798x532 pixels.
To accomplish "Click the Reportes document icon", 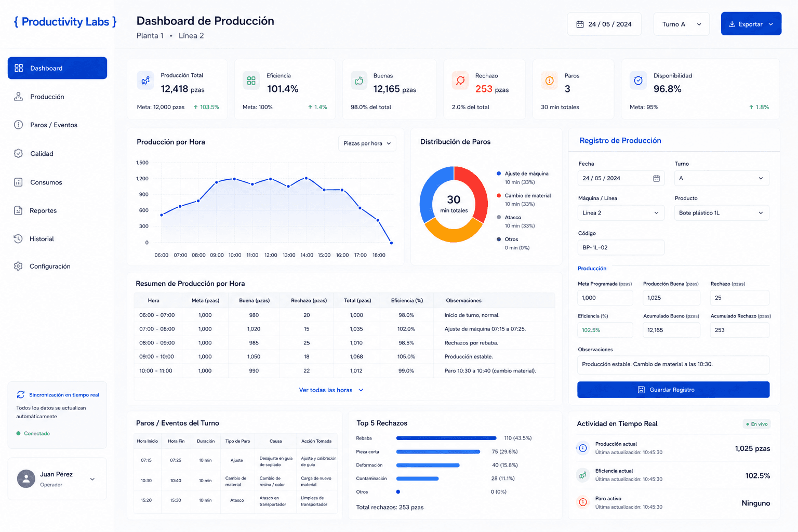I will (18, 210).
